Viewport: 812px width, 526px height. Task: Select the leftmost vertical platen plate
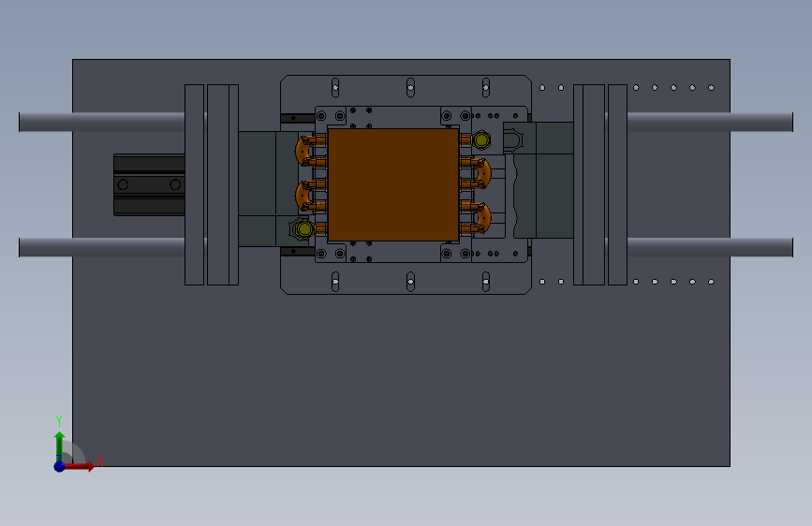pyautogui.click(x=194, y=184)
